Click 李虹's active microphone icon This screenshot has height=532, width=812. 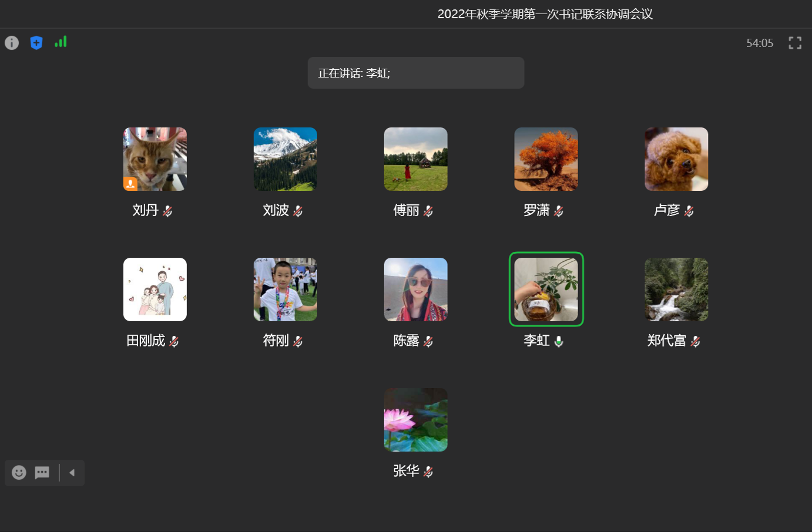[558, 341]
